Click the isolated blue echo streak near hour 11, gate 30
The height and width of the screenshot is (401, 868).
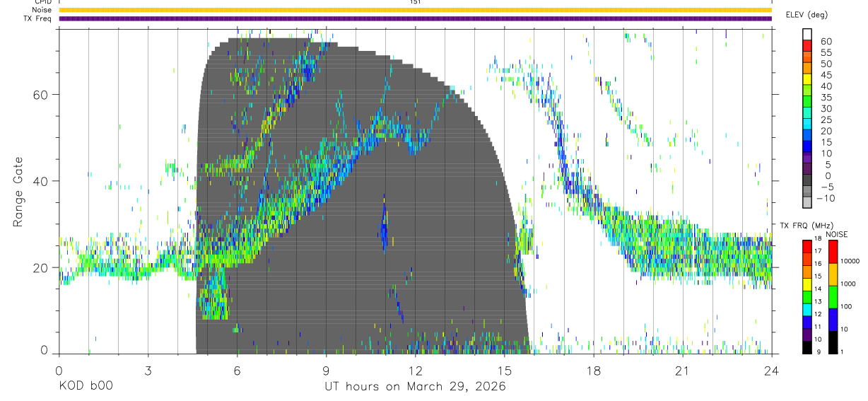coord(385,225)
